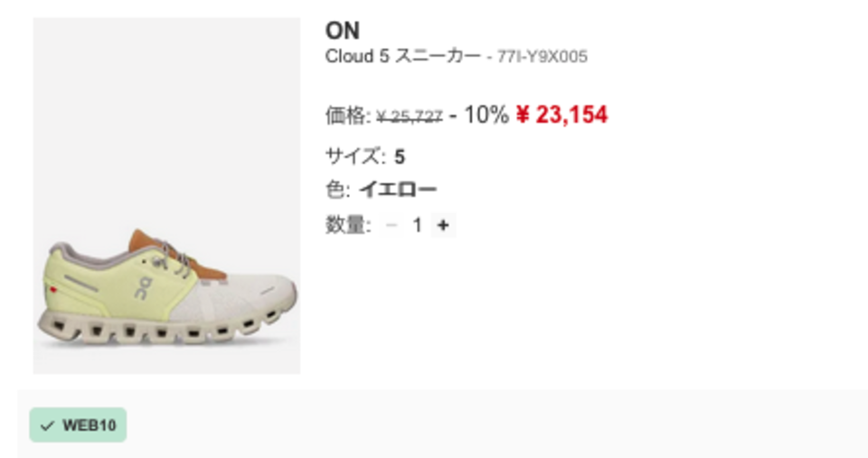Click the ON logo on the sneaker photo
The width and height of the screenshot is (868, 458).
coord(142,289)
